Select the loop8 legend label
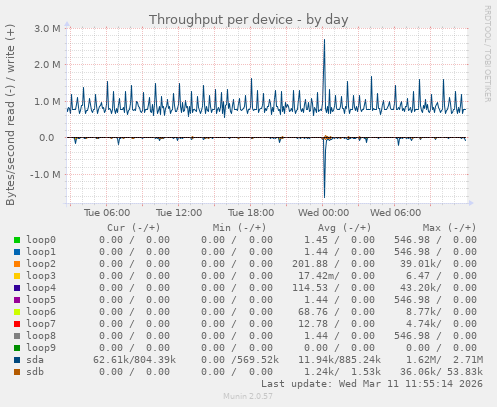The height and width of the screenshot is (407, 497). (x=41, y=336)
